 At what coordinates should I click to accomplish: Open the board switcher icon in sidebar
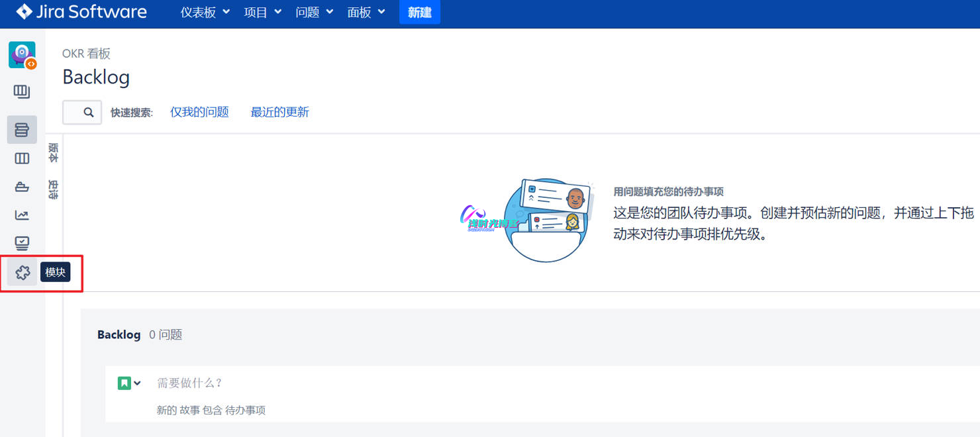point(22,91)
